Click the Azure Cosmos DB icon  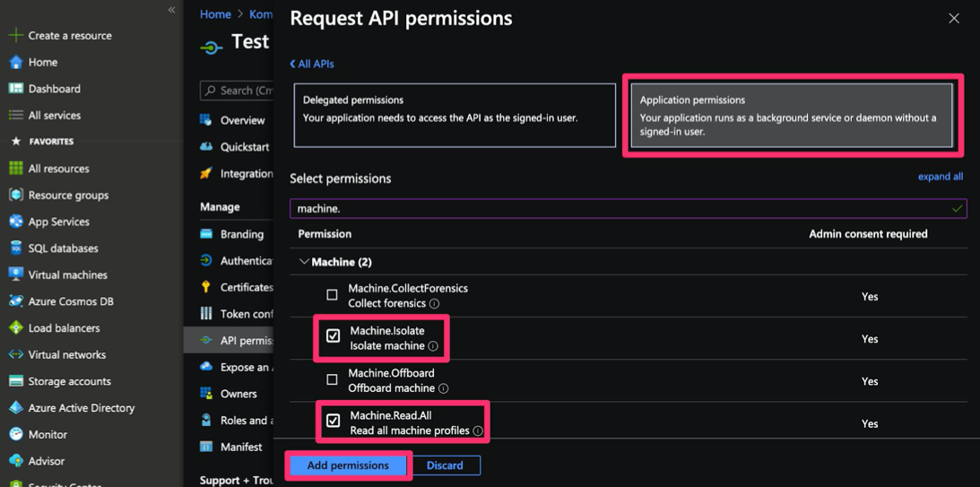16,301
